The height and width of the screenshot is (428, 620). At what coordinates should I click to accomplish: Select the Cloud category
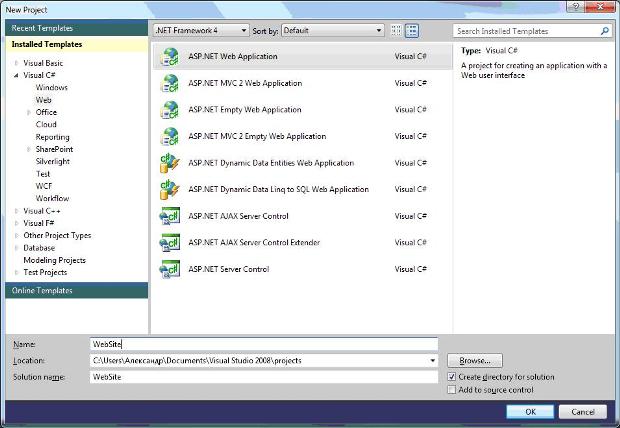[46, 125]
